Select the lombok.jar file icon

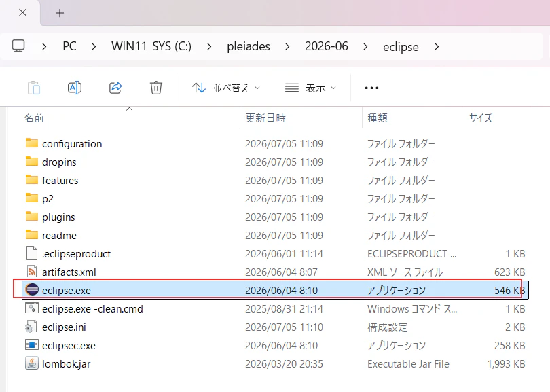point(32,363)
